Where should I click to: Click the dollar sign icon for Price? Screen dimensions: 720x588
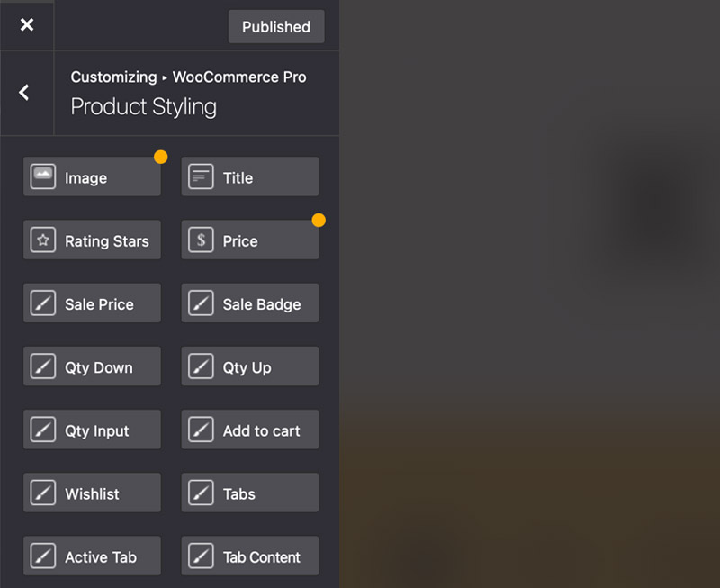pos(201,240)
